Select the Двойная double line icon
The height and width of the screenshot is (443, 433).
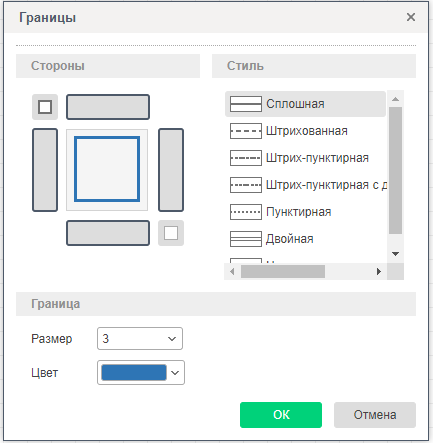click(246, 239)
